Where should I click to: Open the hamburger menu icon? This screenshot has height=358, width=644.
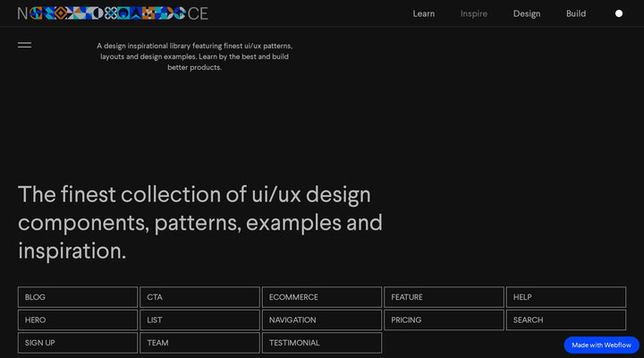[x=24, y=44]
